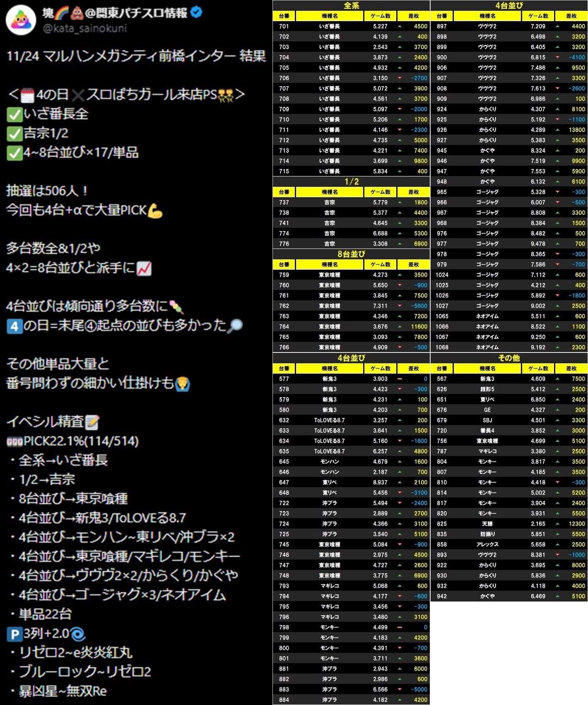Image resolution: width=588 pixels, height=705 pixels.
Task: Click the line 単品22台
Action: click(x=46, y=614)
